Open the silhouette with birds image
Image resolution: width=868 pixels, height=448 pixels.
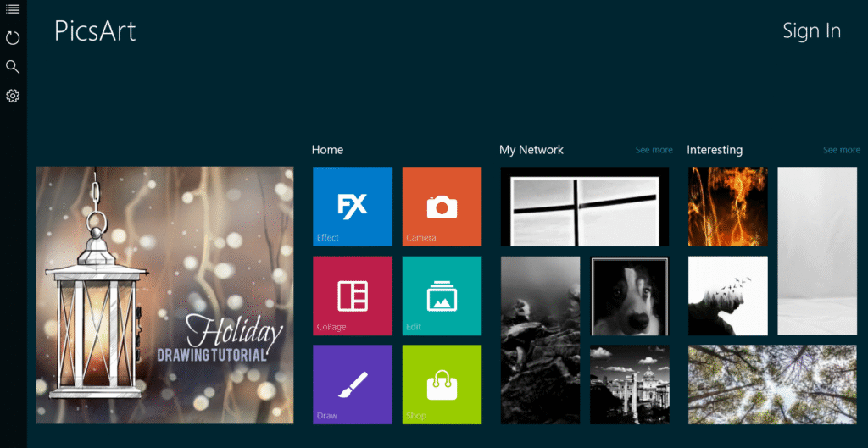[x=728, y=296]
